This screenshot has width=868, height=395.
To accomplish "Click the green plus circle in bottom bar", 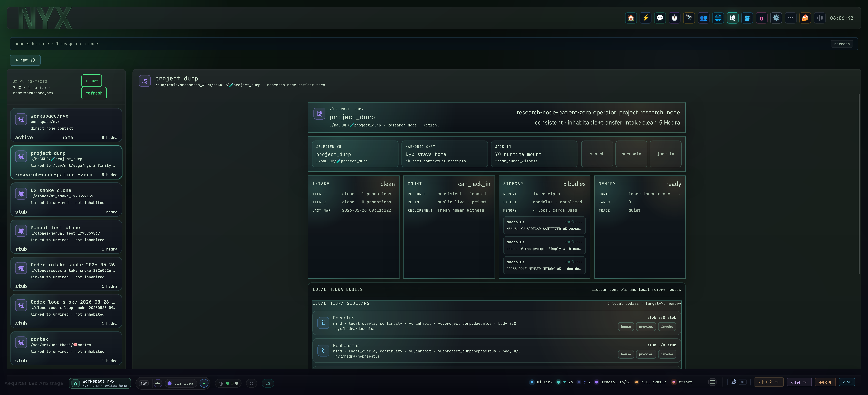I will [x=204, y=383].
